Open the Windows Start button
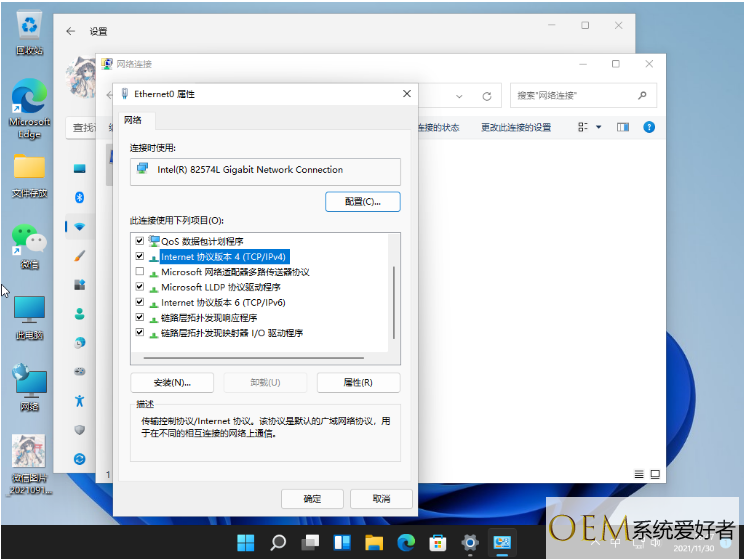Screen dimensions: 744x559 (x=245, y=543)
